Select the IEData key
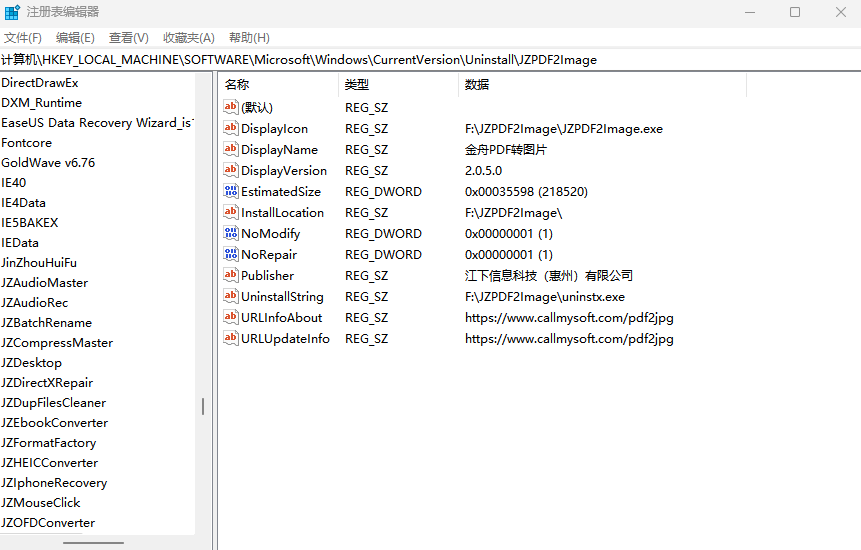Screen dimensions: 861x550 (x=20, y=243)
